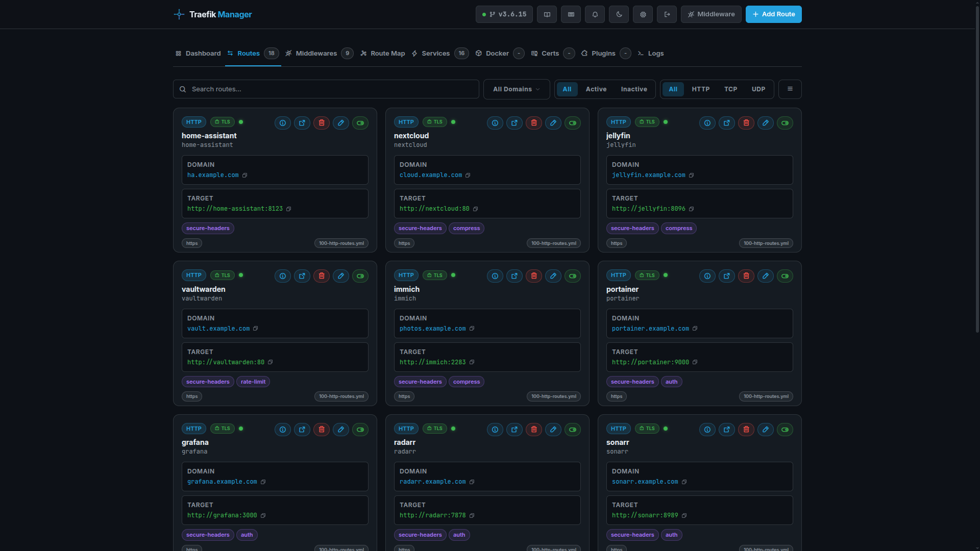Filter routes by TCP protocol

click(x=731, y=89)
